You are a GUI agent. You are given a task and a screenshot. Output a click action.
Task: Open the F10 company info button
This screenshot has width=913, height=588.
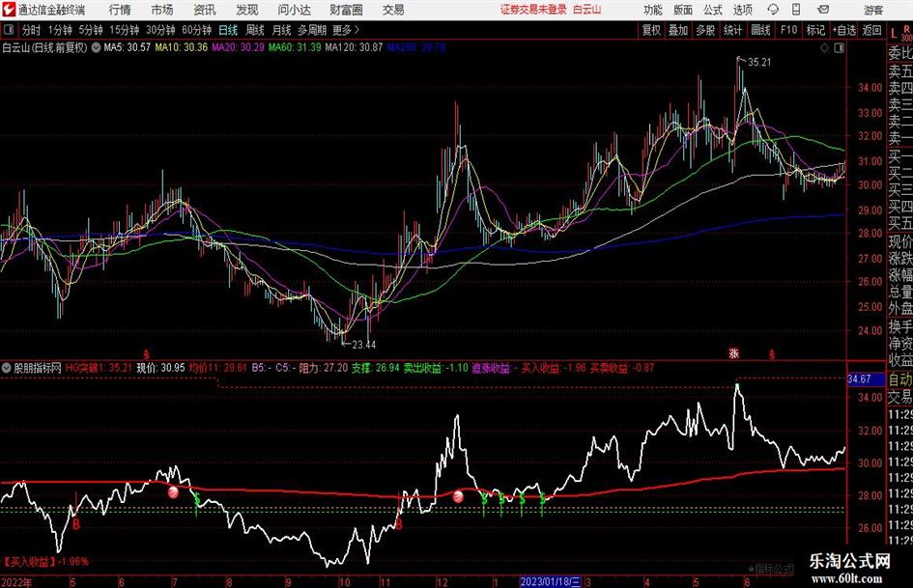pyautogui.click(x=788, y=30)
